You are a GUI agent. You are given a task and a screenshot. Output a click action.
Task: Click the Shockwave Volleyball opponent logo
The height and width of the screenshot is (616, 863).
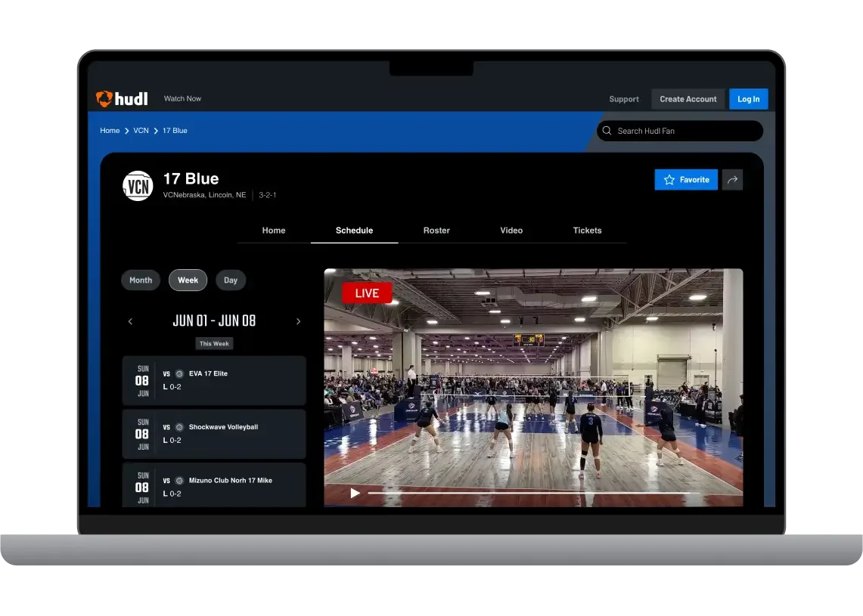tap(178, 426)
